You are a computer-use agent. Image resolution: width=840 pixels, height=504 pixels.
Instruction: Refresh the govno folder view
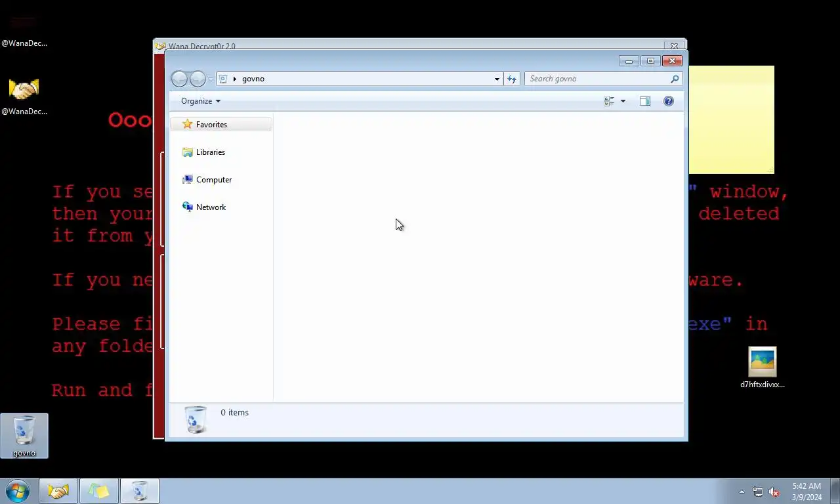coord(512,79)
